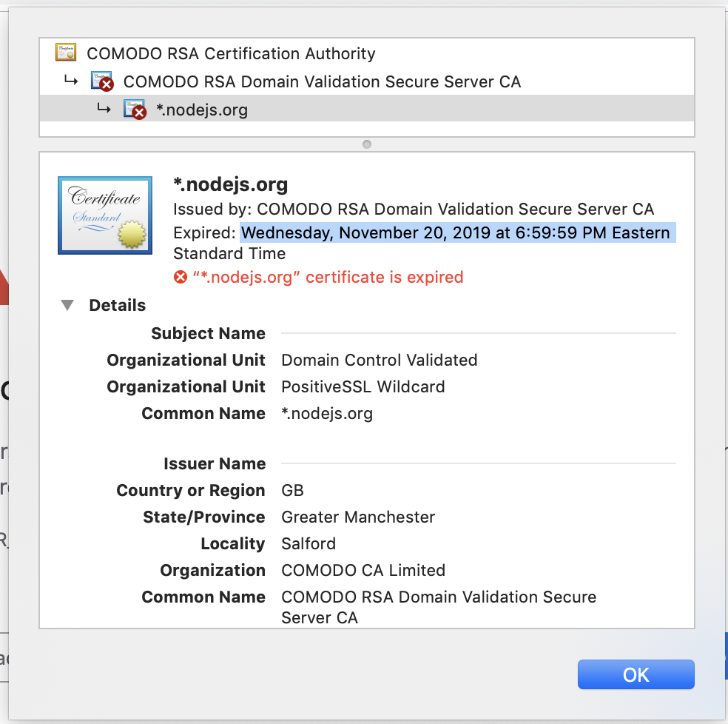Select the *.nodejs.org row in chain

pyautogui.click(x=367, y=110)
